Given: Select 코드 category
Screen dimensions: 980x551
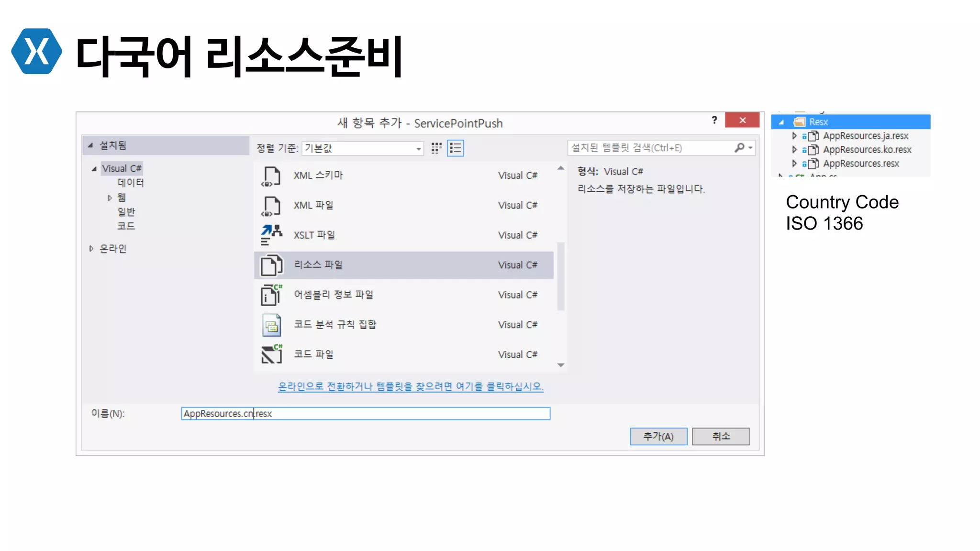Looking at the screenshot, I should 126,226.
